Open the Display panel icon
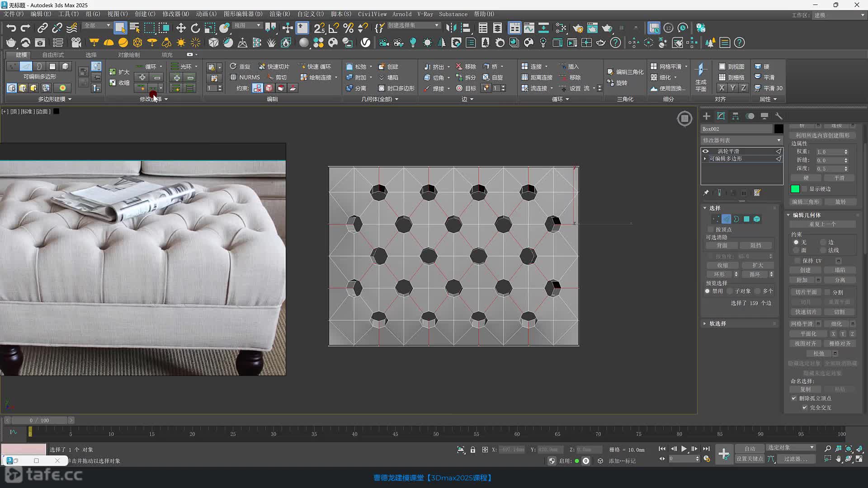 coord(764,116)
